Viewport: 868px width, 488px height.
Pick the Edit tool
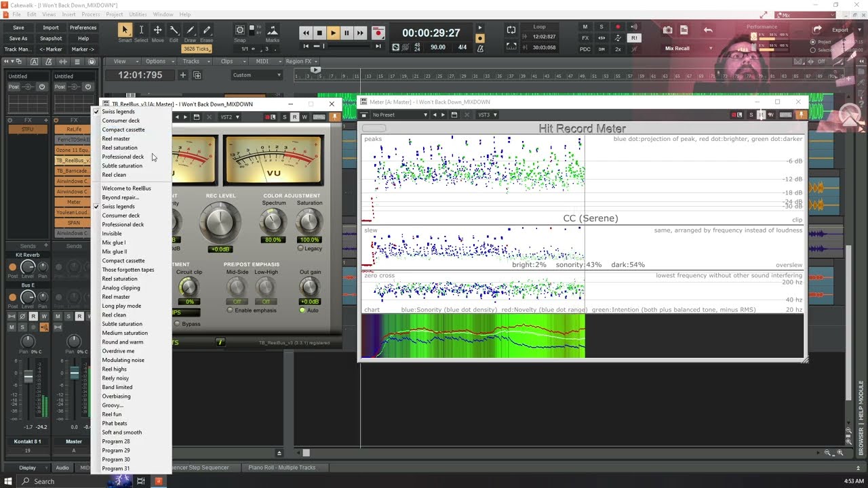(x=174, y=30)
